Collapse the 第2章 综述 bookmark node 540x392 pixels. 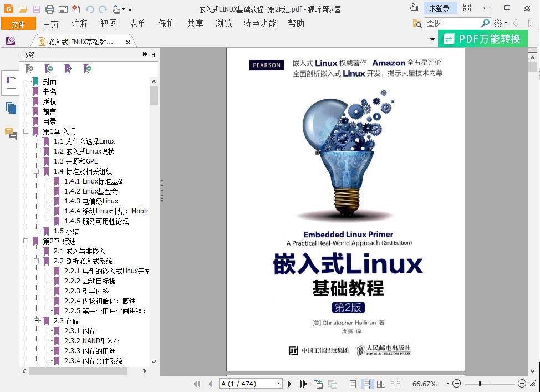[x=26, y=241]
